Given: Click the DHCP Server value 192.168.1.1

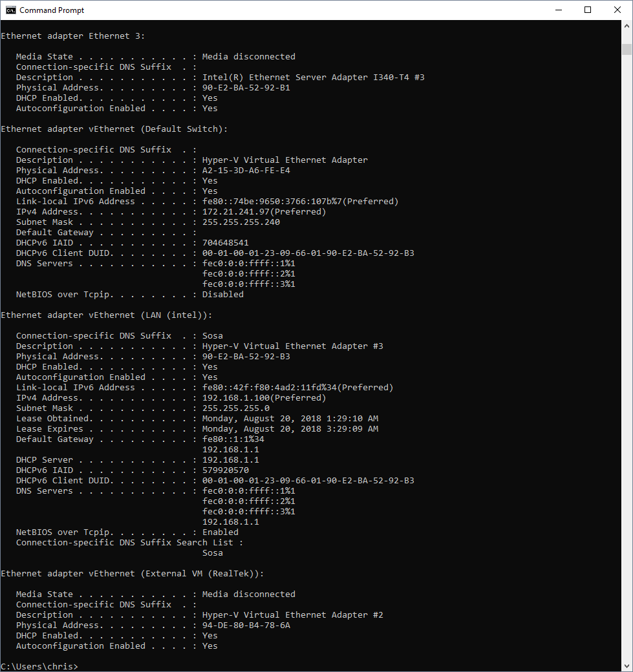Looking at the screenshot, I should coord(230,460).
